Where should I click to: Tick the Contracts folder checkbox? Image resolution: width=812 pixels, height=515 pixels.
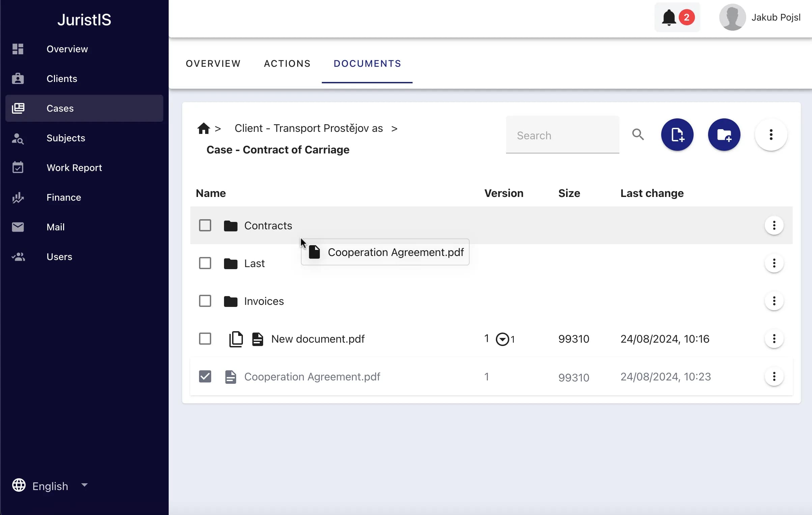coord(205,225)
